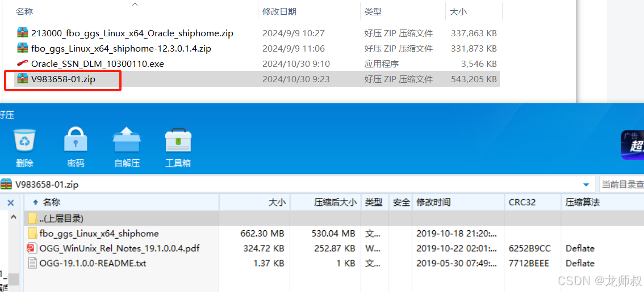Click the 压缩算法 column header
644x292 pixels.
point(602,202)
